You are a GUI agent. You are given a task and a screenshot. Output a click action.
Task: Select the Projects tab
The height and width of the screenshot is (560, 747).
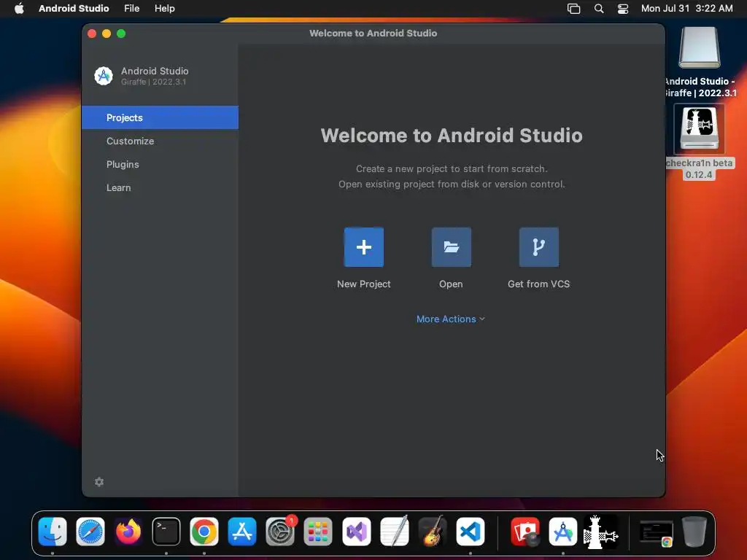[x=160, y=117]
